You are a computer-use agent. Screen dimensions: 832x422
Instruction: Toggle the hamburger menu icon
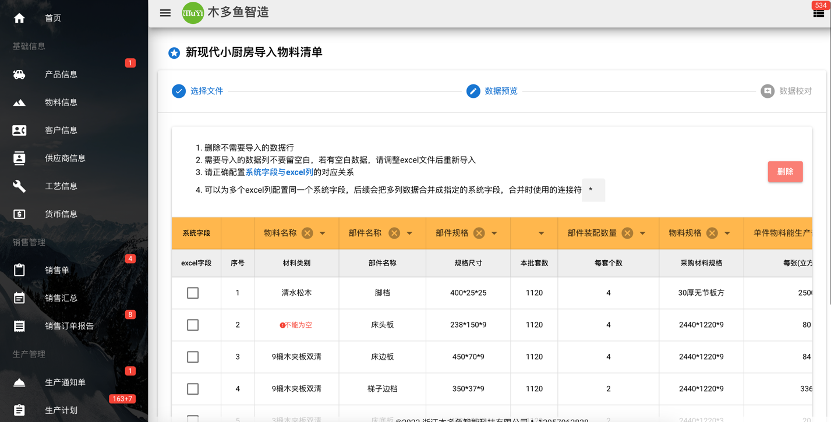pos(165,13)
